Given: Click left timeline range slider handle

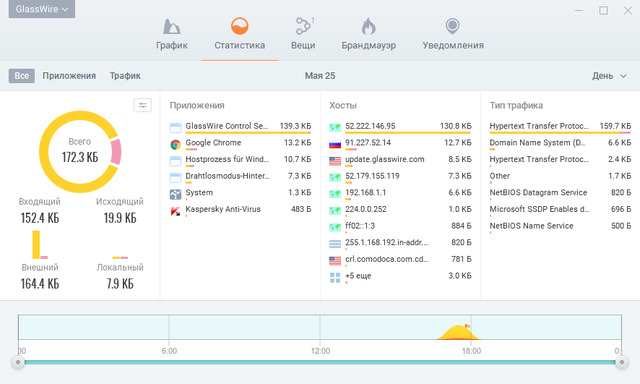Looking at the screenshot, I should click(18, 362).
